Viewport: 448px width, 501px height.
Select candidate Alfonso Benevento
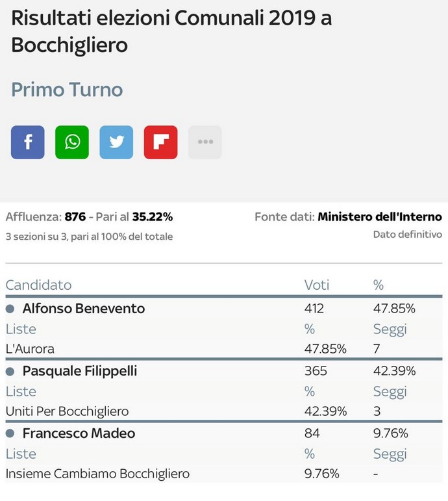[x=84, y=309]
